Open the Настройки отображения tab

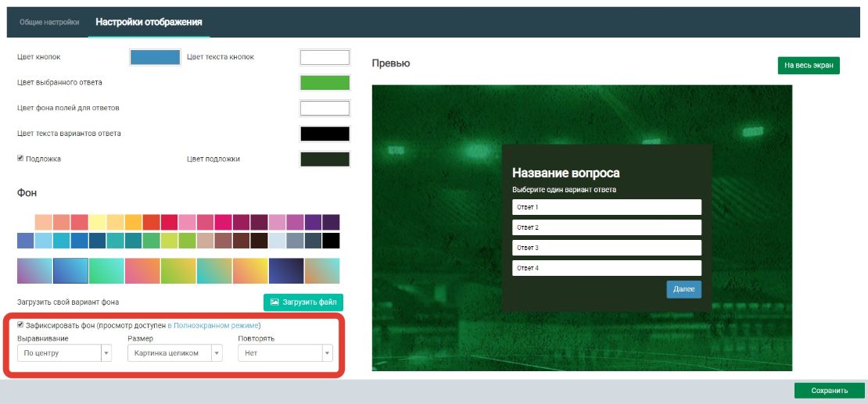(x=149, y=22)
